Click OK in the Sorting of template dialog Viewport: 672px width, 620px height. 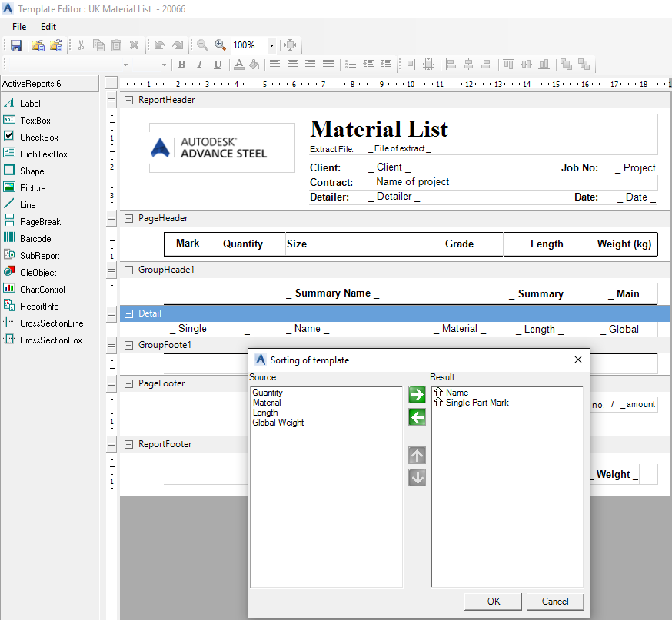[x=492, y=601]
